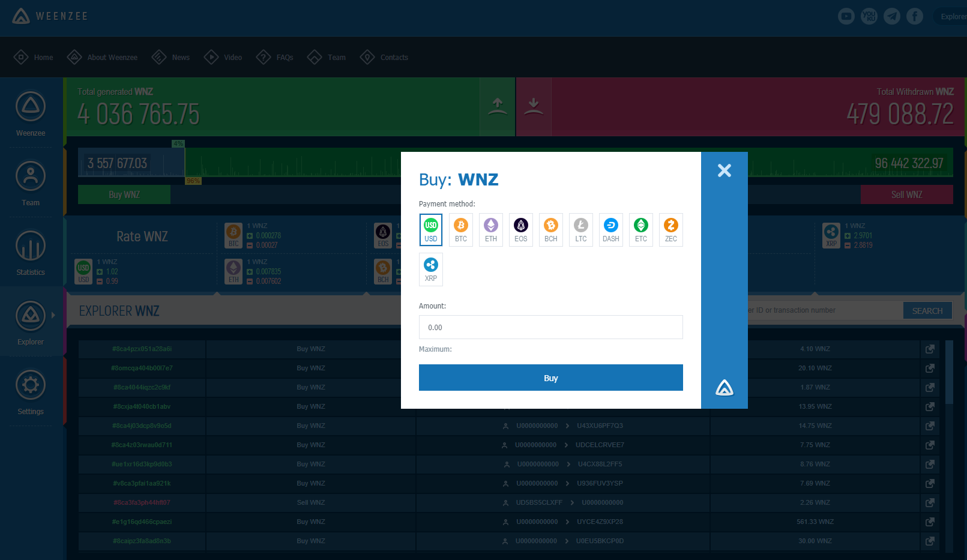This screenshot has height=560, width=967.
Task: Click the Explorer button at top right
Action: 951,16
